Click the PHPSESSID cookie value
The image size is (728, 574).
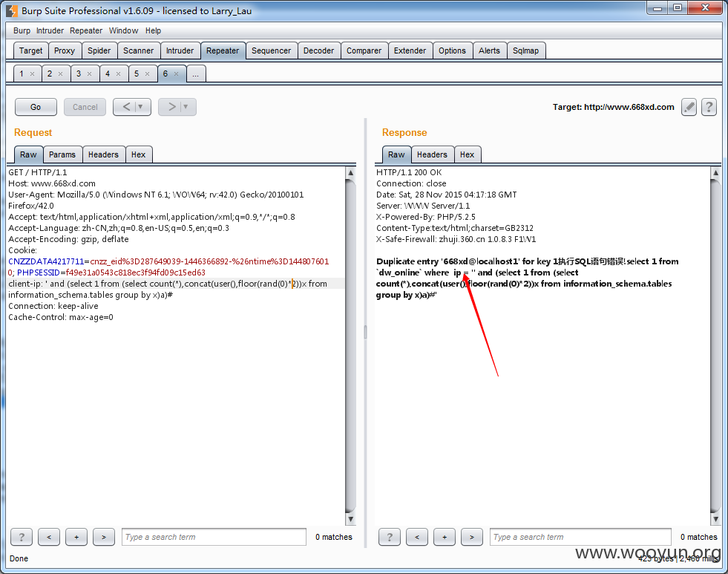[x=135, y=273]
